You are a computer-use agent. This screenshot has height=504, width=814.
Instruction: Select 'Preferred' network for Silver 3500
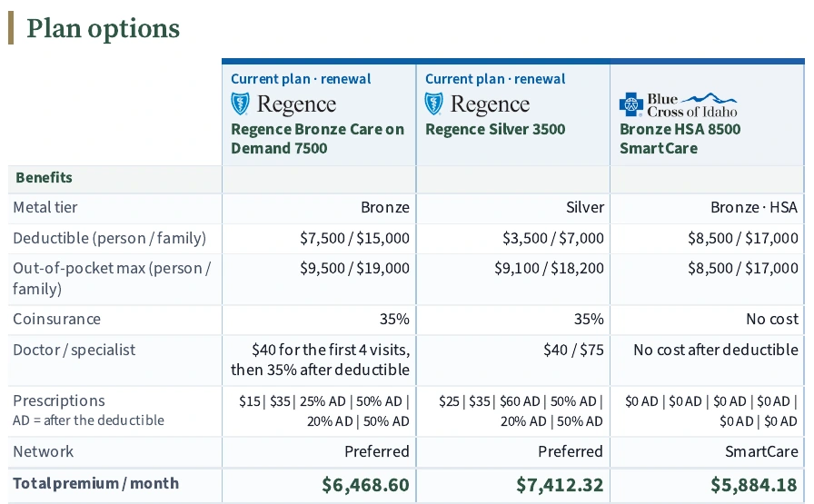571,451
